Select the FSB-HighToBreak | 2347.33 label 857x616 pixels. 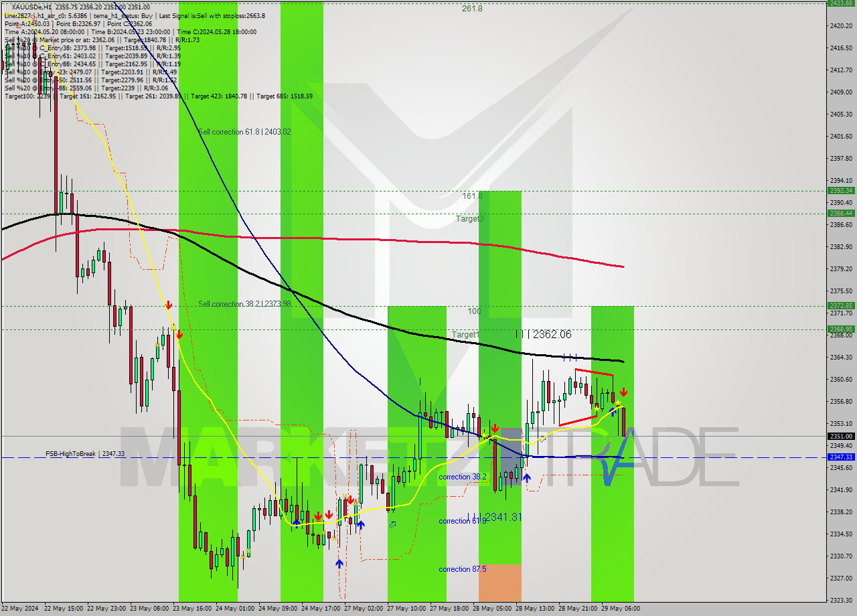(85, 454)
